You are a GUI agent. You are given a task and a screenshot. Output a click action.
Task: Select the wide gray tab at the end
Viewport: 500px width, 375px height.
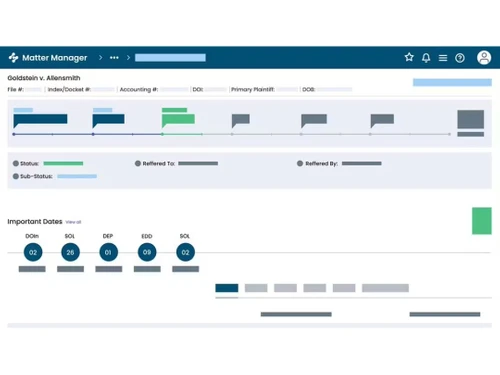pyautogui.click(x=385, y=288)
